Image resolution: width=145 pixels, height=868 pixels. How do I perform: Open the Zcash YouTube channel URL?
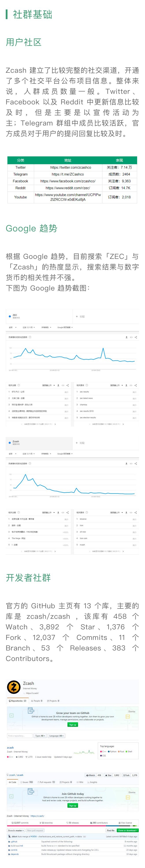(68, 197)
